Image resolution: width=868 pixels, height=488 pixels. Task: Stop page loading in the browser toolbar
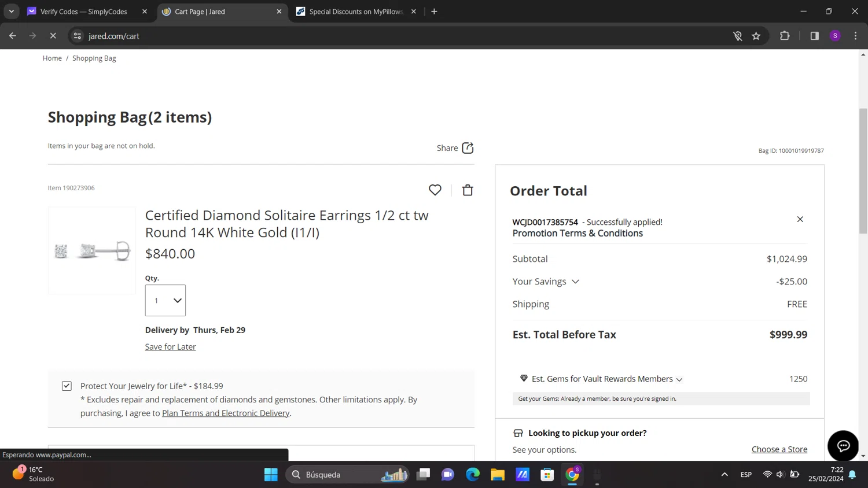coord(53,36)
